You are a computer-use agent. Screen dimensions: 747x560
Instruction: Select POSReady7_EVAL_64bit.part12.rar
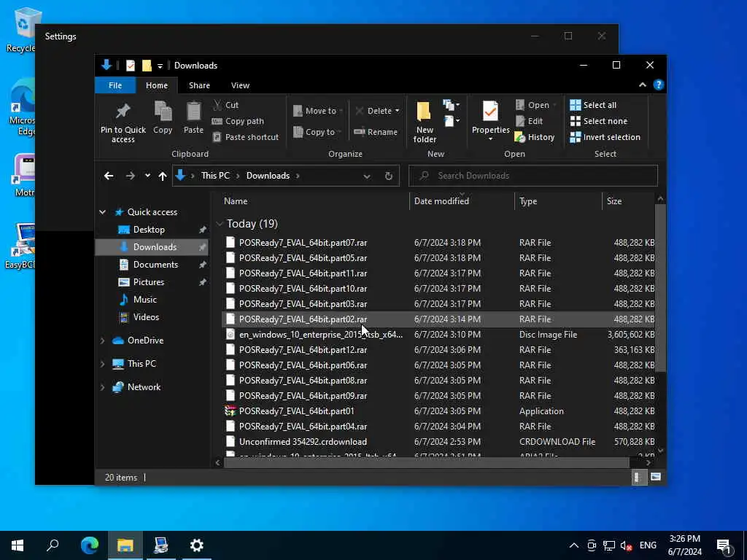[x=438, y=349]
